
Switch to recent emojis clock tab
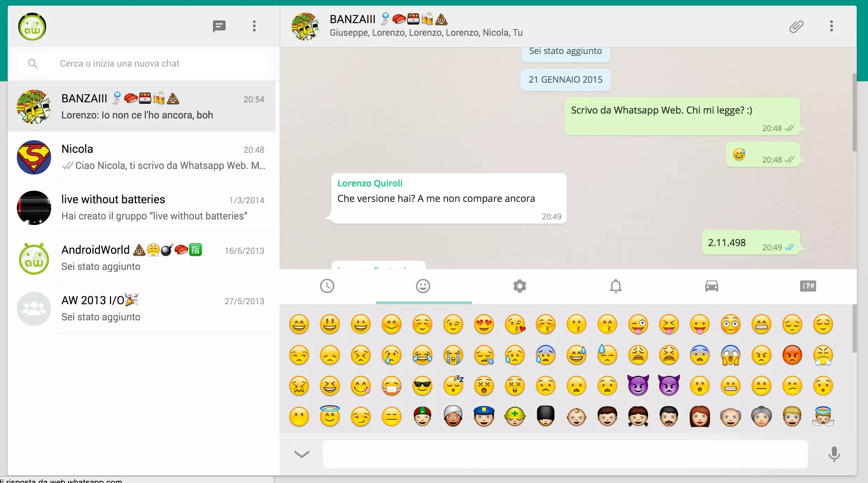click(327, 286)
